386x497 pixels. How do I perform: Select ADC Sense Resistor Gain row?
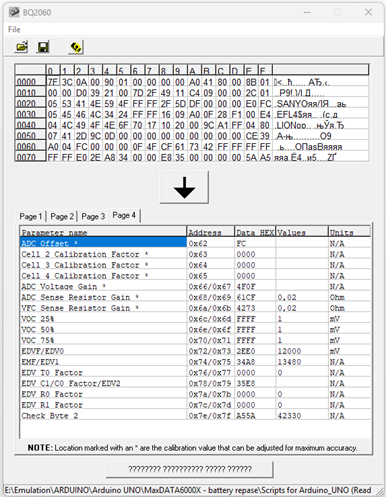click(195, 297)
